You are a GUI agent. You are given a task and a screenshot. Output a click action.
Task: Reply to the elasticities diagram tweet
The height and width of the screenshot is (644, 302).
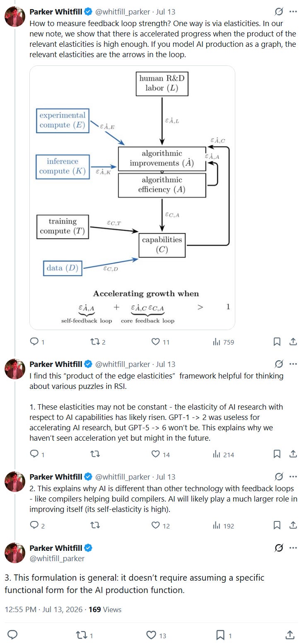35,342
